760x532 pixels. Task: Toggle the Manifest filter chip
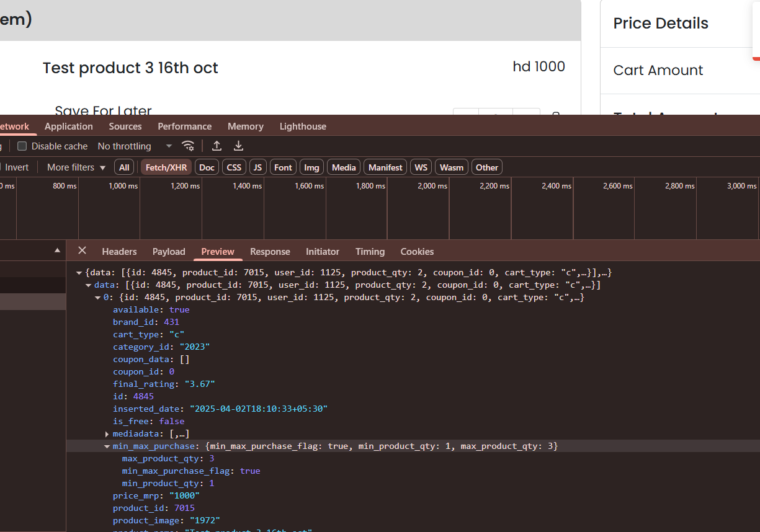pos(385,167)
